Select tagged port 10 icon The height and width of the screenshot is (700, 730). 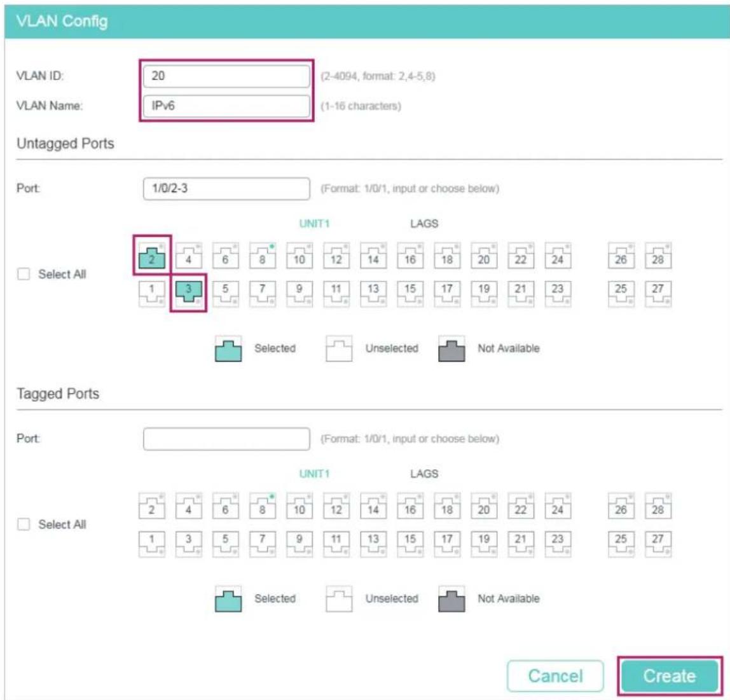pos(300,506)
